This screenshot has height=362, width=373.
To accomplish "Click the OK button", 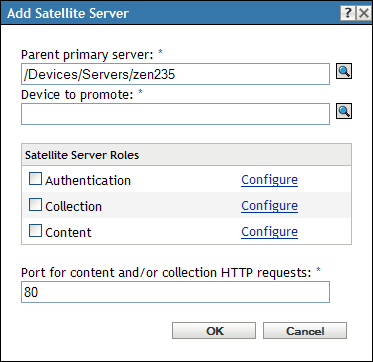I will tap(214, 331).
